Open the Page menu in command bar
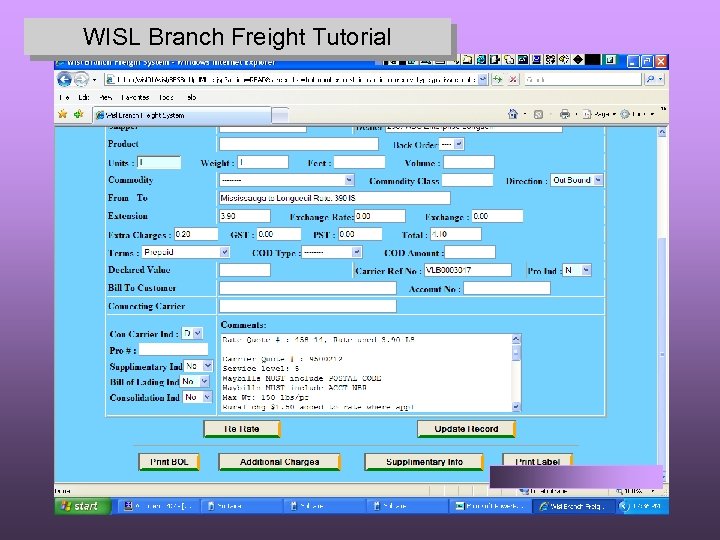Screen dimensions: 720x540 click(x=599, y=114)
